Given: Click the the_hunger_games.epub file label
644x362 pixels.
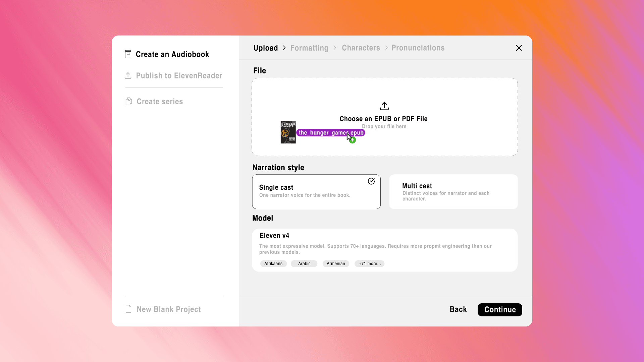Looking at the screenshot, I should [x=331, y=133].
